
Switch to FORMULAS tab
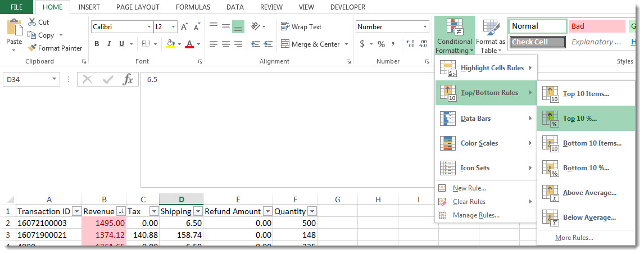[x=193, y=7]
